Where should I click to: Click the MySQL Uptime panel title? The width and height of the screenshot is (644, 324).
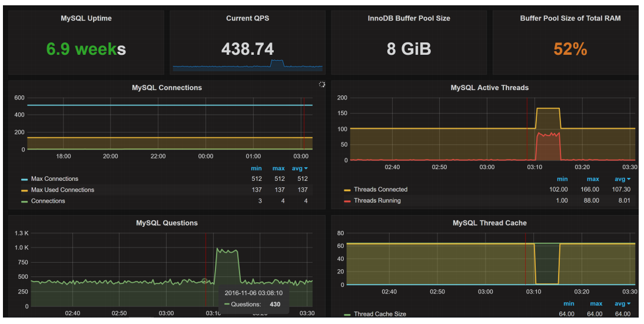pyautogui.click(x=86, y=18)
